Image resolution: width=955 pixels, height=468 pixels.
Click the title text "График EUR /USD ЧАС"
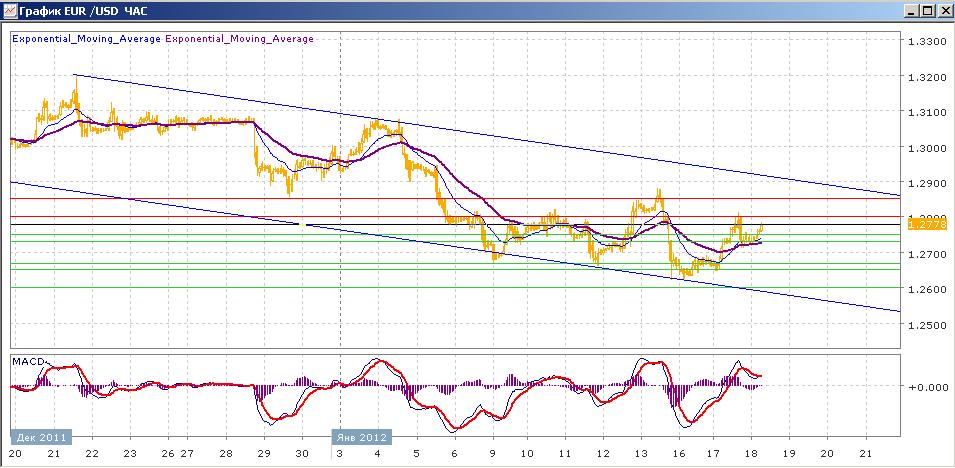pos(83,11)
